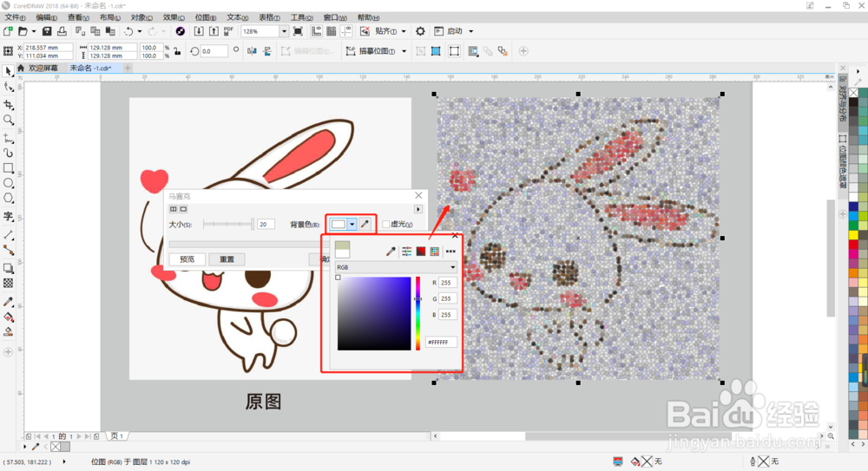Click the eyedropper icon in color picker popup
The height and width of the screenshot is (471, 868).
(x=391, y=252)
